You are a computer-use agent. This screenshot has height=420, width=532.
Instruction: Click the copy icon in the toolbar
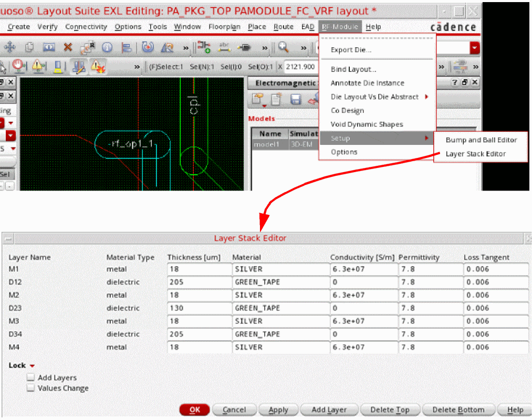coord(29,48)
